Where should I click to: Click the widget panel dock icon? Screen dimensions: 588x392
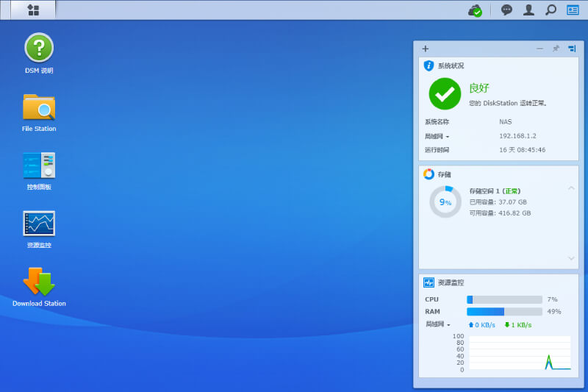click(x=572, y=49)
